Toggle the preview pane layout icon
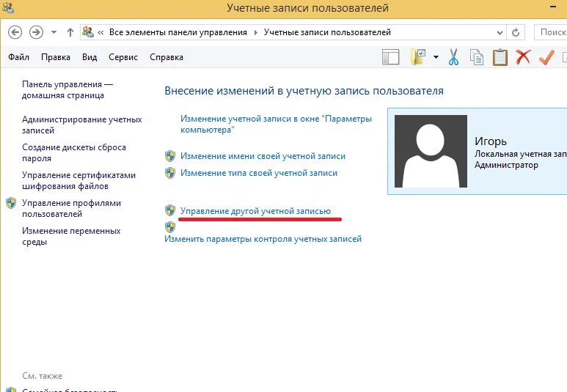The image size is (567, 392). click(390, 57)
